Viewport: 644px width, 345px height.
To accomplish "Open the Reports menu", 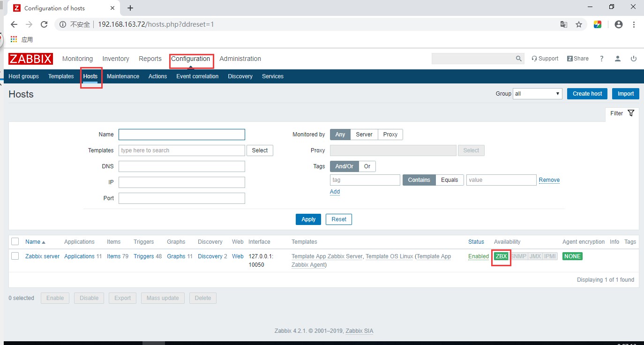I will (x=150, y=59).
